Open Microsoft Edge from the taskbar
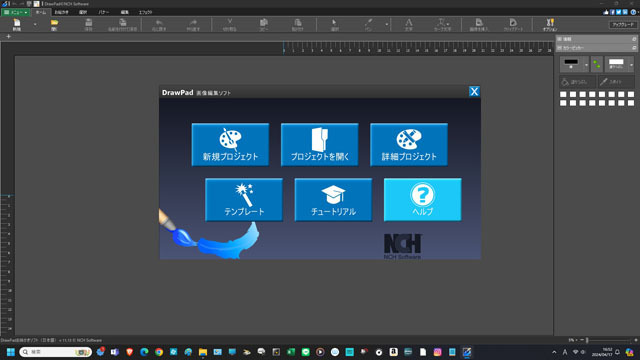This screenshot has width=640, height=360. (x=144, y=352)
